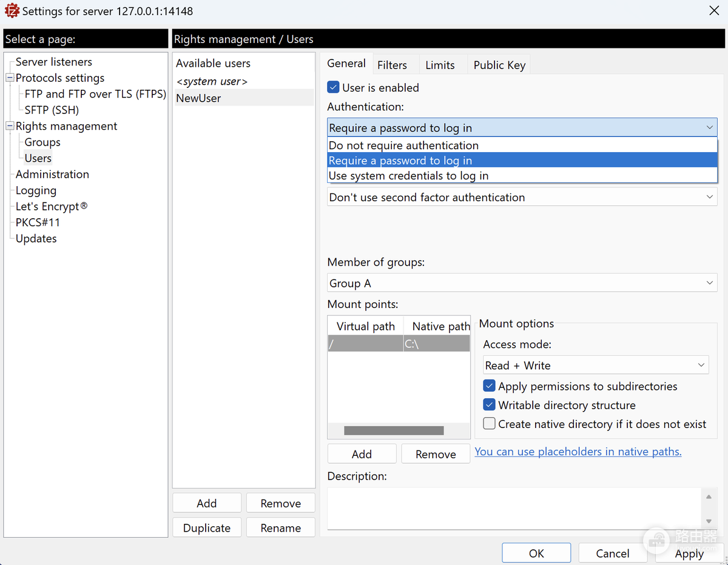This screenshot has height=565, width=728.
Task: Click the Apply button
Action: (x=689, y=553)
